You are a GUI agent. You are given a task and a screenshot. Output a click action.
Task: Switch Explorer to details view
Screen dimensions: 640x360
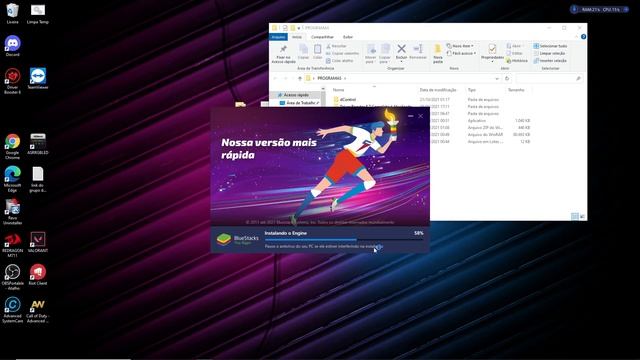(574, 216)
